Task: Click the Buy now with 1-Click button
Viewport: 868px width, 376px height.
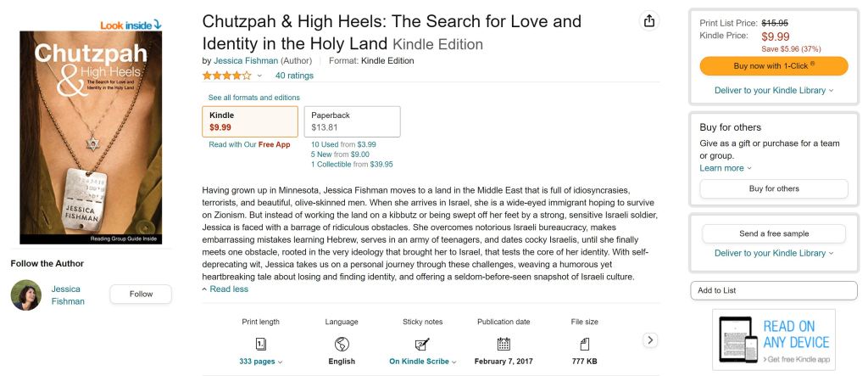Action: coord(773,65)
